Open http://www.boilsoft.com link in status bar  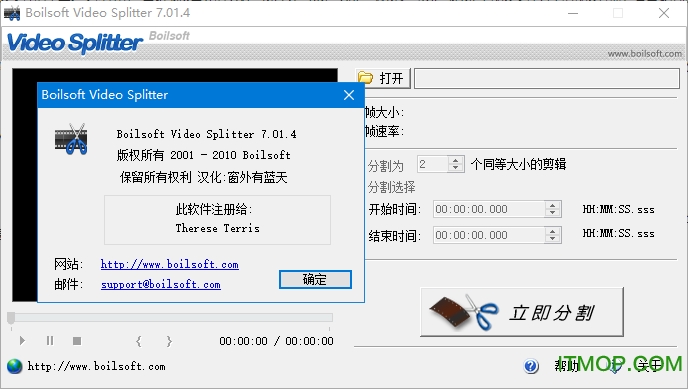(x=97, y=366)
